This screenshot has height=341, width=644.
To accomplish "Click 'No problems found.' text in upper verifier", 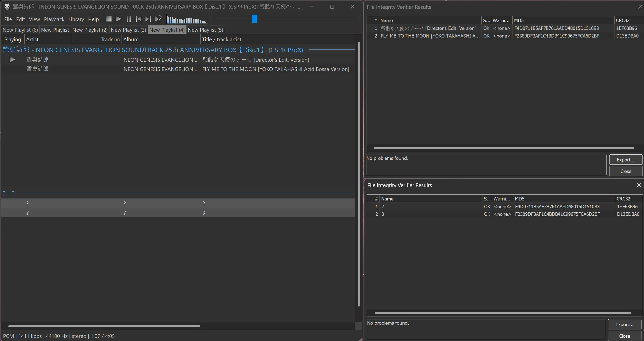I will point(387,158).
